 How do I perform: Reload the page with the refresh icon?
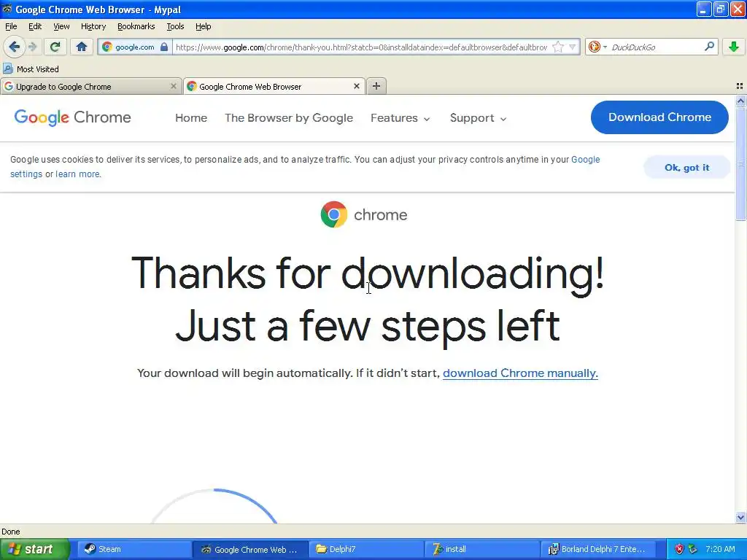point(55,47)
